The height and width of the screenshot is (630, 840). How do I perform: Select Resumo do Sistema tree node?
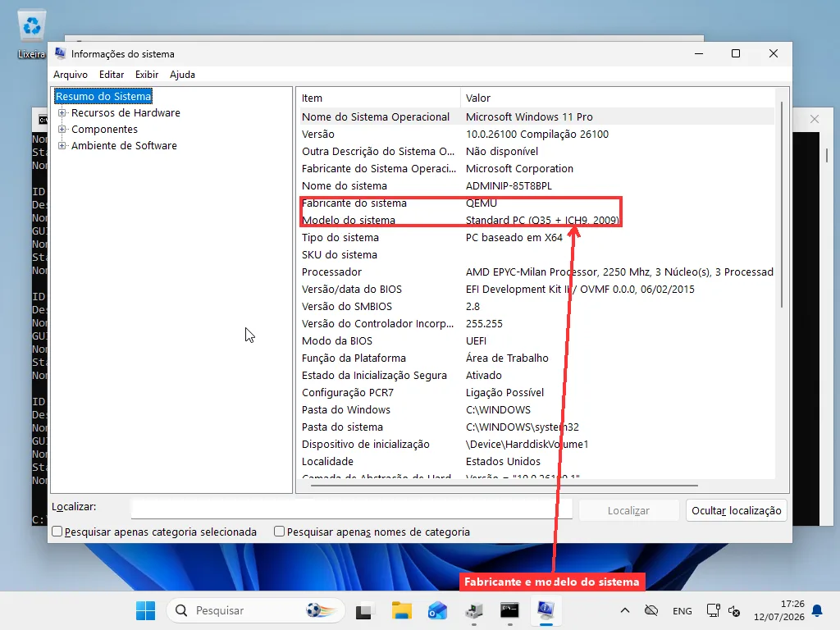[103, 97]
